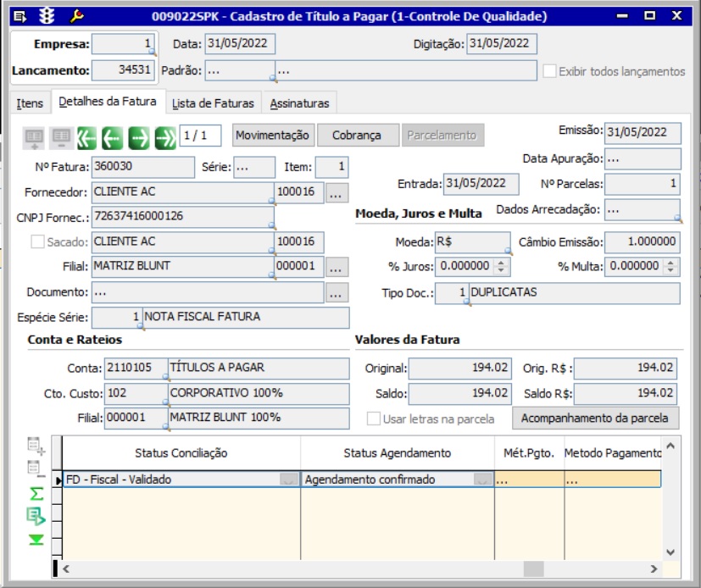Screen dimensions: 701x588
Task: Click the green download arrow icon below grid
Action: pyautogui.click(x=36, y=540)
